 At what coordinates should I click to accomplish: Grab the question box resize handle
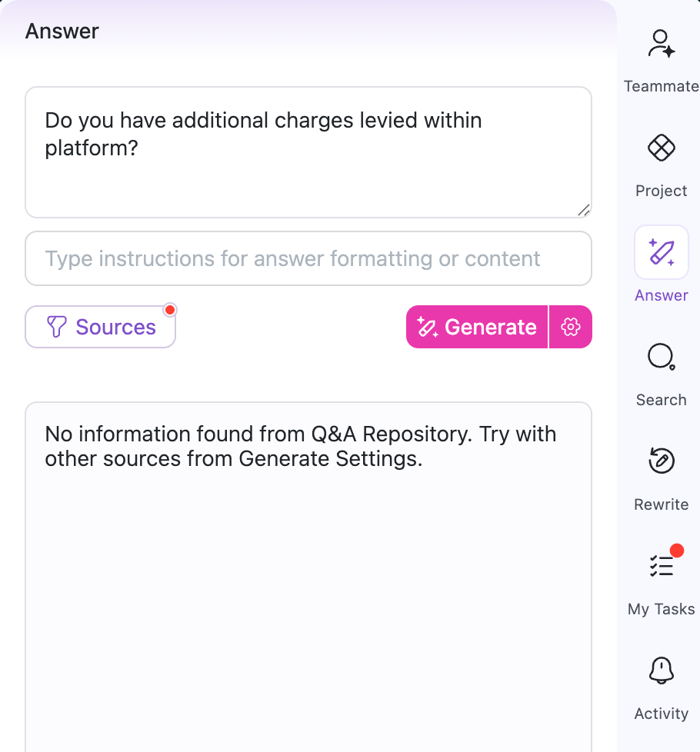[x=584, y=210]
